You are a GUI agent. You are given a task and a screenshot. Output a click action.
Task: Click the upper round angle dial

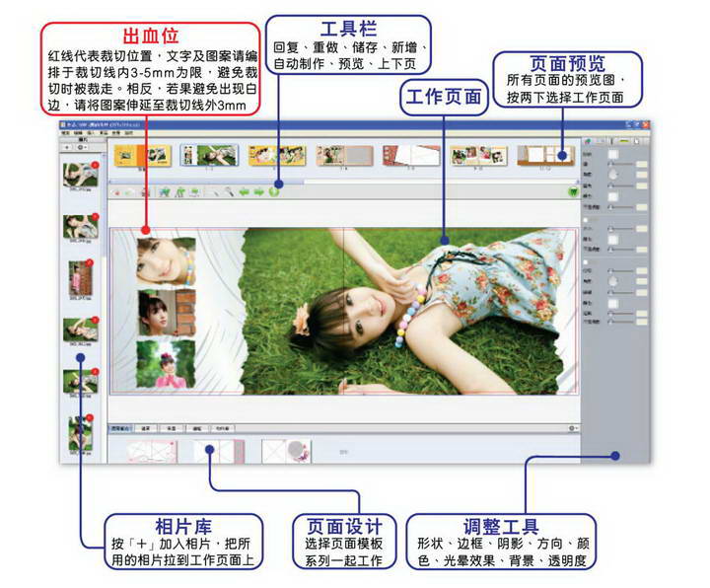click(x=612, y=175)
